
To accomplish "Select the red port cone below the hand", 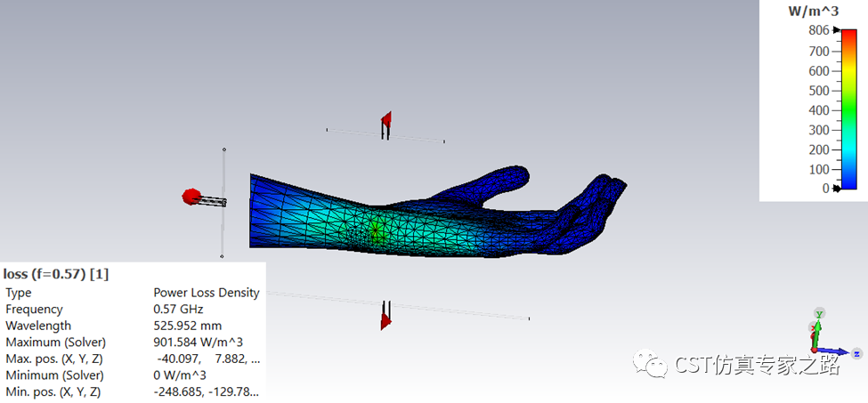I will (385, 321).
